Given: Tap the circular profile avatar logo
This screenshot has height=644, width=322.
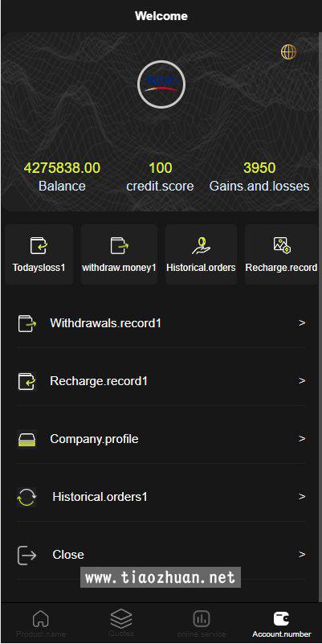Looking at the screenshot, I should tap(161, 84).
